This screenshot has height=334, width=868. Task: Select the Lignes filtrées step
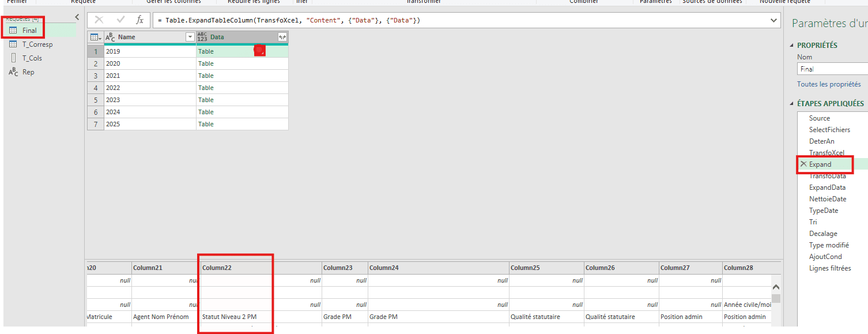[x=830, y=268]
